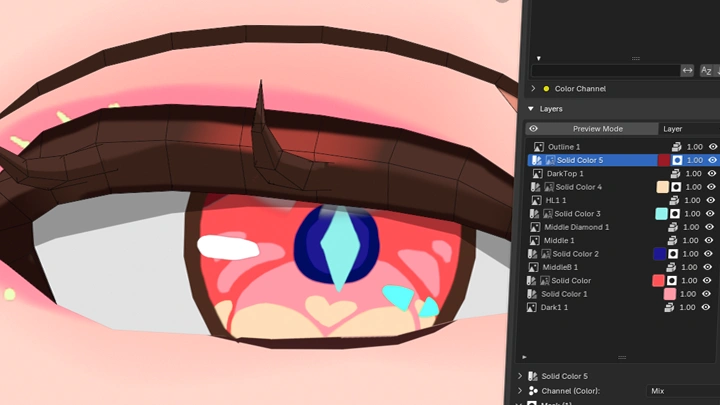Image resolution: width=720 pixels, height=405 pixels.
Task: Click the image icon of DarkTop 1 layer
Action: click(x=537, y=174)
